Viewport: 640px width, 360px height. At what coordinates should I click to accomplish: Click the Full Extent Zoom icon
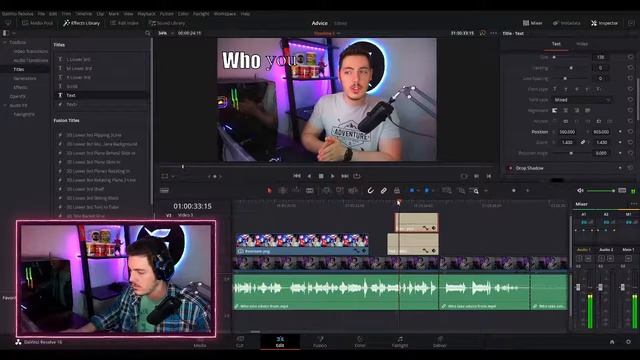447,191
